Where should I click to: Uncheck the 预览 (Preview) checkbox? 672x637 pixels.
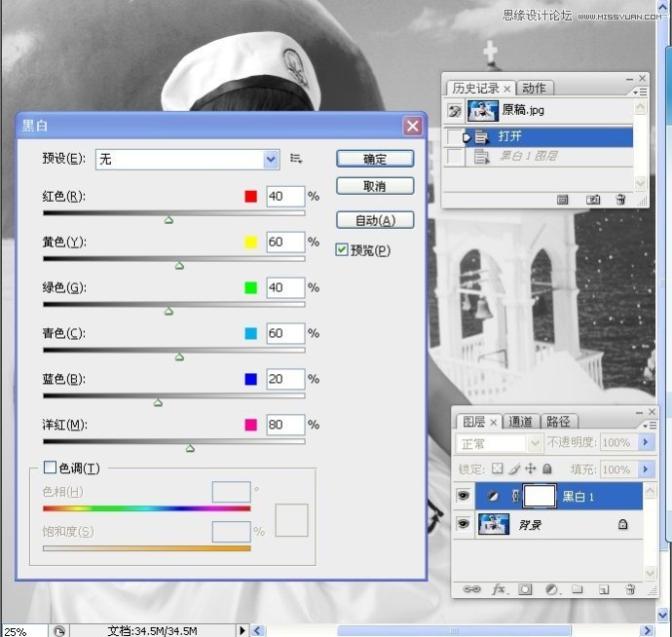pyautogui.click(x=342, y=250)
